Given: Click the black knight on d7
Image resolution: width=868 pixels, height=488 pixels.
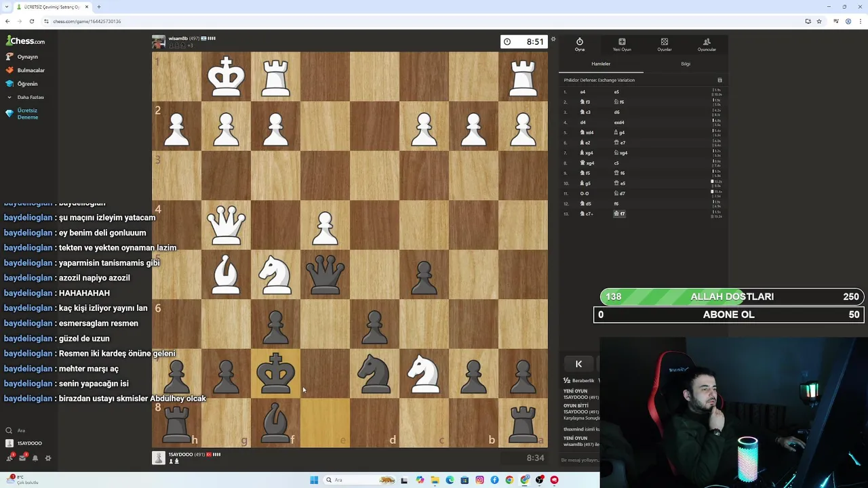Looking at the screenshot, I should pos(374,373).
